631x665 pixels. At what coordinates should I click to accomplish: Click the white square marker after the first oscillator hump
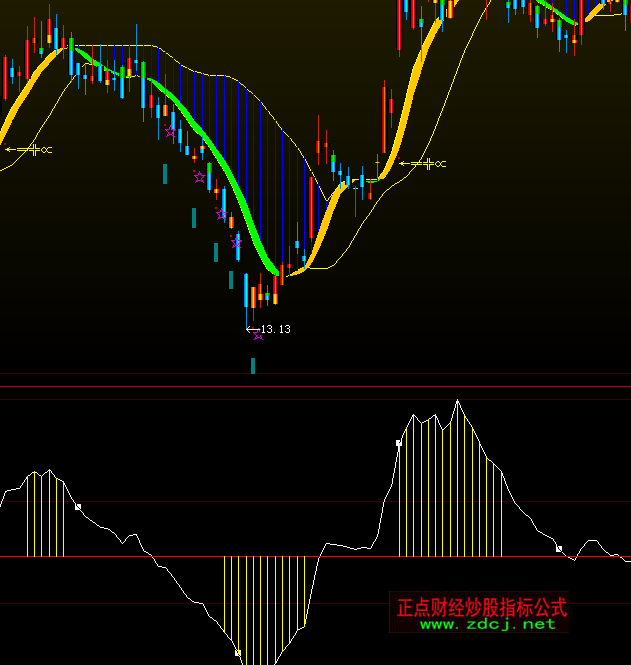pos(78,507)
